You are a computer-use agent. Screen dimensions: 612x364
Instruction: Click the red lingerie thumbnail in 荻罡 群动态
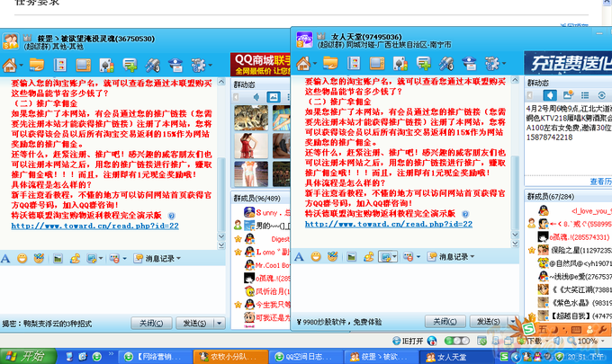[x=251, y=146]
